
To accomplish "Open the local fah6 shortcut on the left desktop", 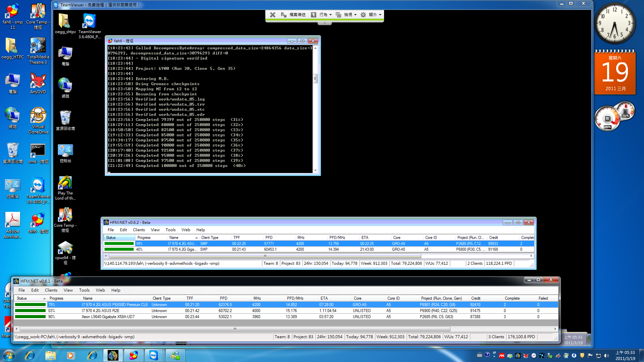I will 38,223.
